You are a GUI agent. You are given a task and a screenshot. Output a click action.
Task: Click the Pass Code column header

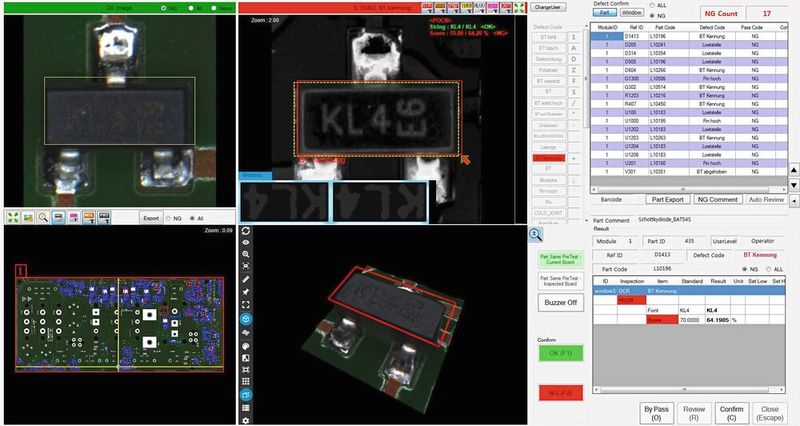pyautogui.click(x=752, y=27)
